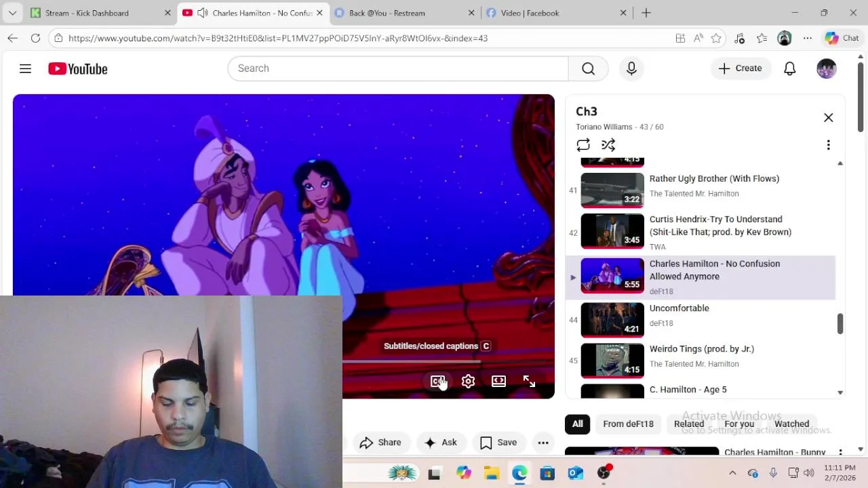Image resolution: width=868 pixels, height=488 pixels.
Task: Activate Read aloud icon
Action: 698,38
